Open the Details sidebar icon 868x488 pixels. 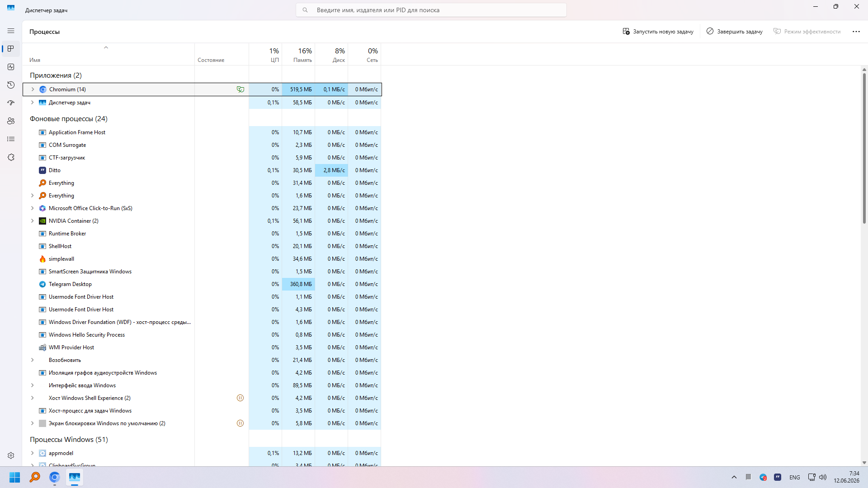11,139
